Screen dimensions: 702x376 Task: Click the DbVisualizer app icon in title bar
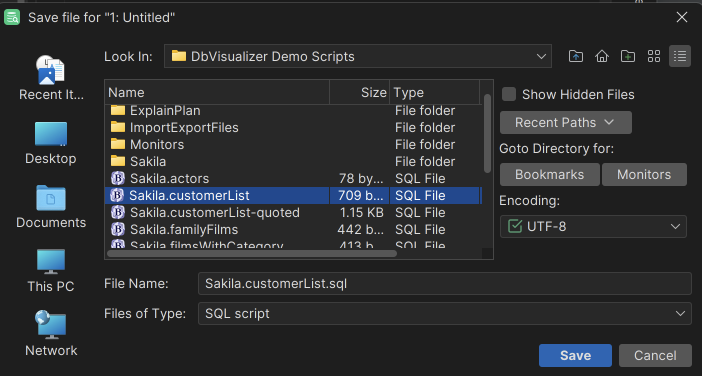tap(12, 17)
